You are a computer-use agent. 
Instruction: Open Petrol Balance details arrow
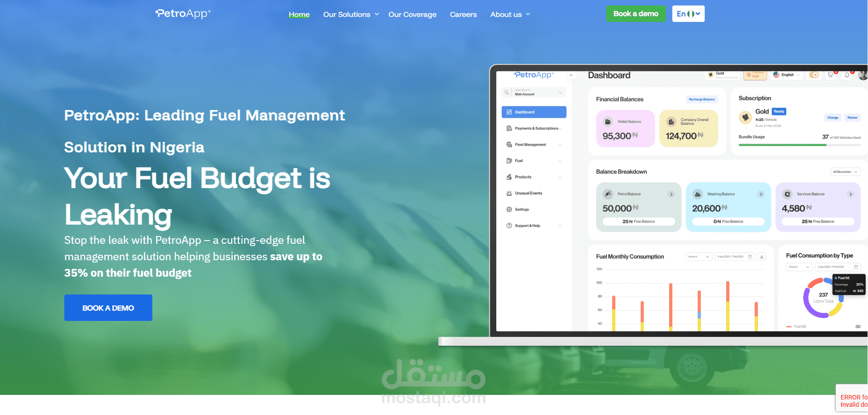(671, 194)
